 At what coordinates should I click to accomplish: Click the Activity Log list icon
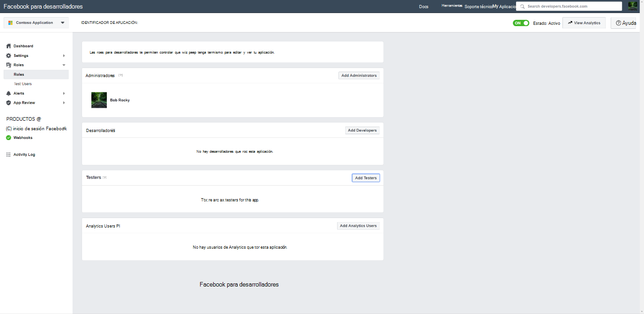9,155
